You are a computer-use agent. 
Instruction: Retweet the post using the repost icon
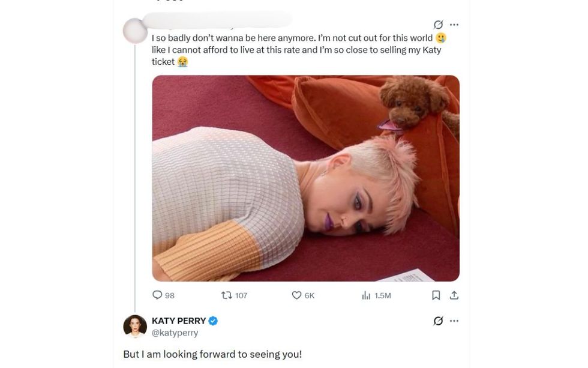(x=226, y=295)
